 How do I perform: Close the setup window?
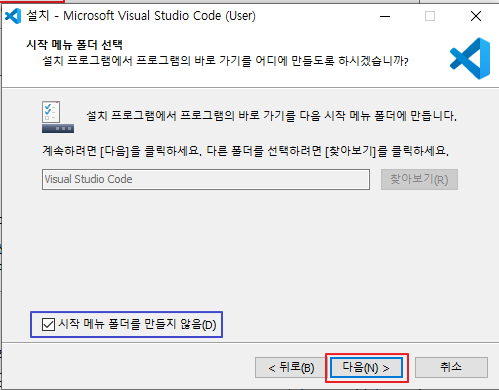tap(476, 16)
